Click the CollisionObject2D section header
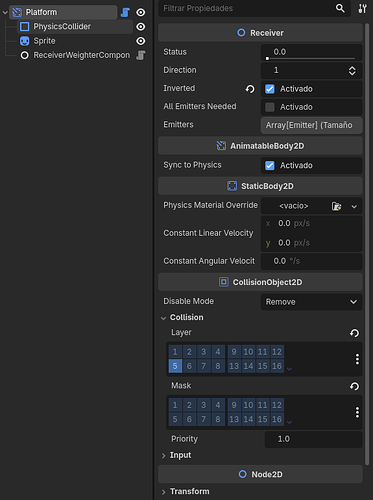This screenshot has height=500, width=373. click(260, 282)
